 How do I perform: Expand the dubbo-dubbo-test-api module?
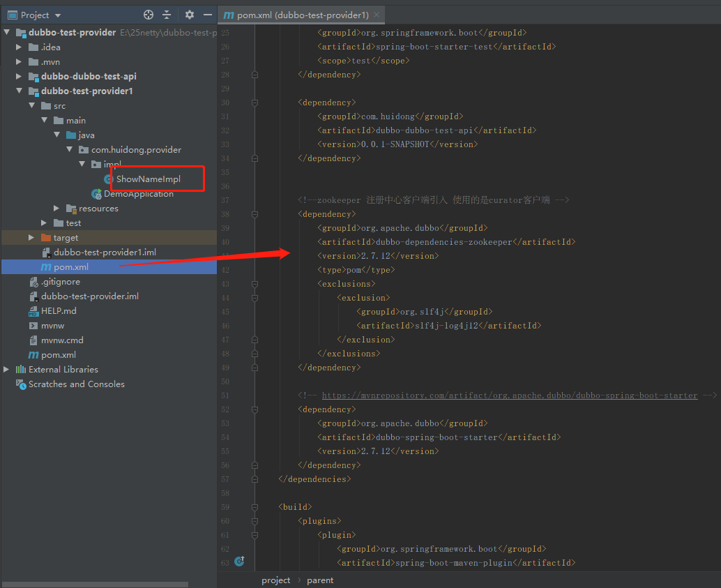point(19,76)
